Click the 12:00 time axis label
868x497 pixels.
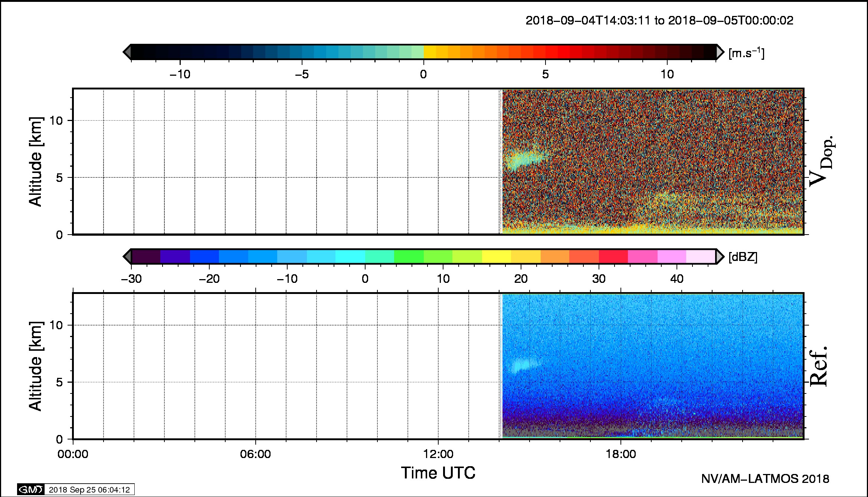[x=438, y=454]
